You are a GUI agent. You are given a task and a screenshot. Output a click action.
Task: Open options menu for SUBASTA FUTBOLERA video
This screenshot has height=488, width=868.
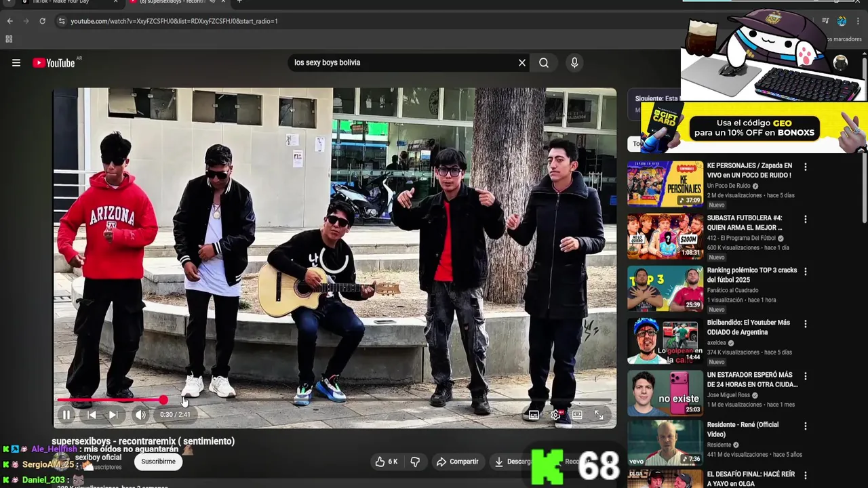806,220
